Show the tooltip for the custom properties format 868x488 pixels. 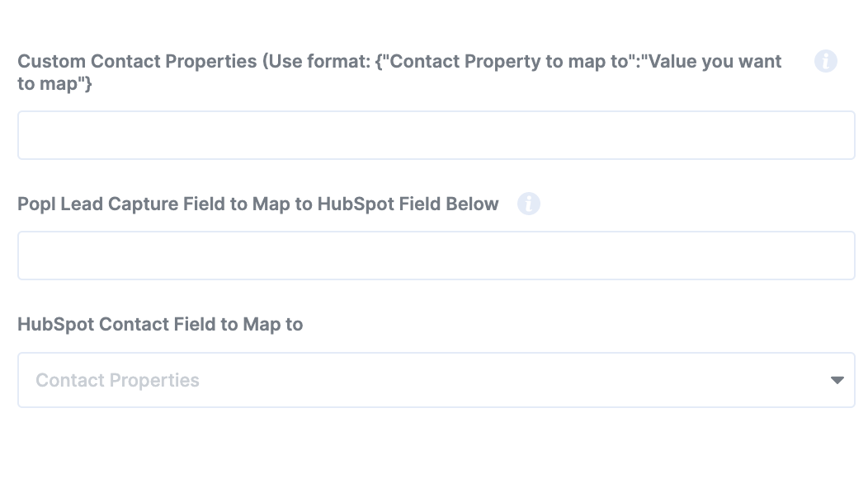826,61
